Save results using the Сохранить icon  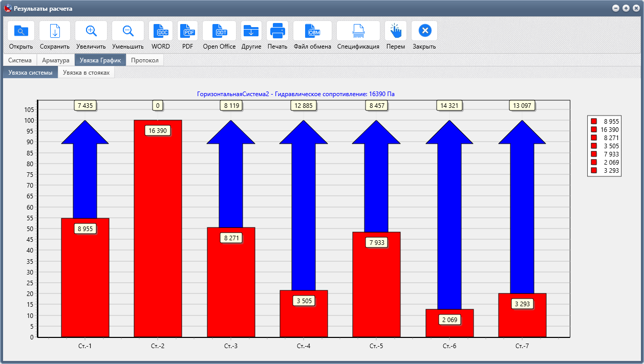(x=55, y=31)
